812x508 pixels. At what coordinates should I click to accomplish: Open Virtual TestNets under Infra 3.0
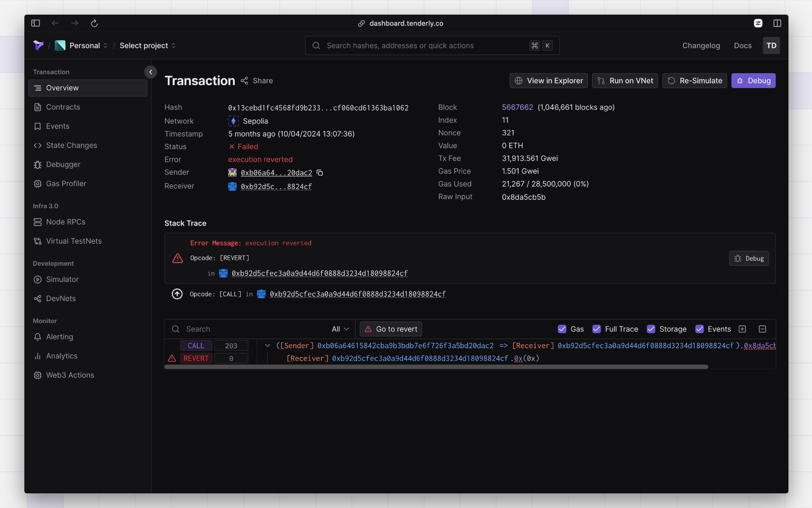tap(73, 241)
